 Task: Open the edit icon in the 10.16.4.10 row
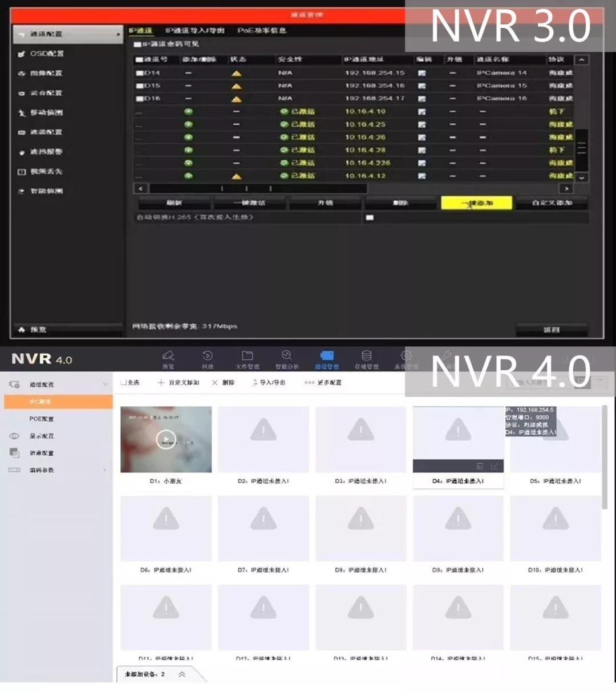point(422,112)
